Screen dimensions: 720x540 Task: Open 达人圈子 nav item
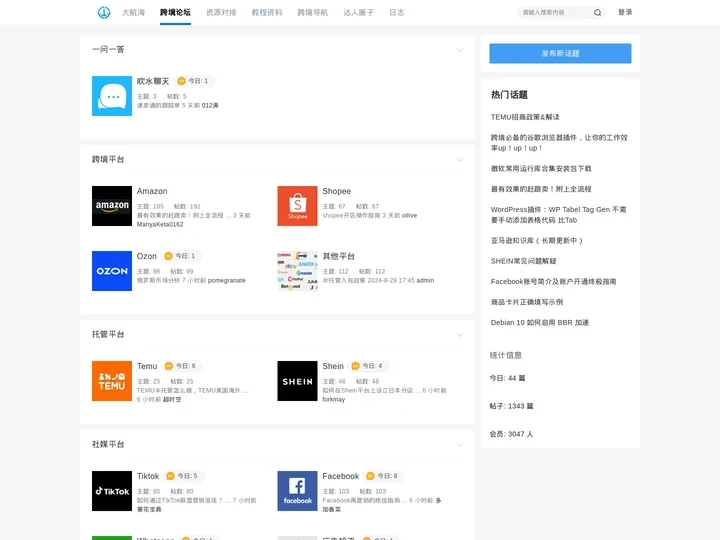(x=359, y=12)
